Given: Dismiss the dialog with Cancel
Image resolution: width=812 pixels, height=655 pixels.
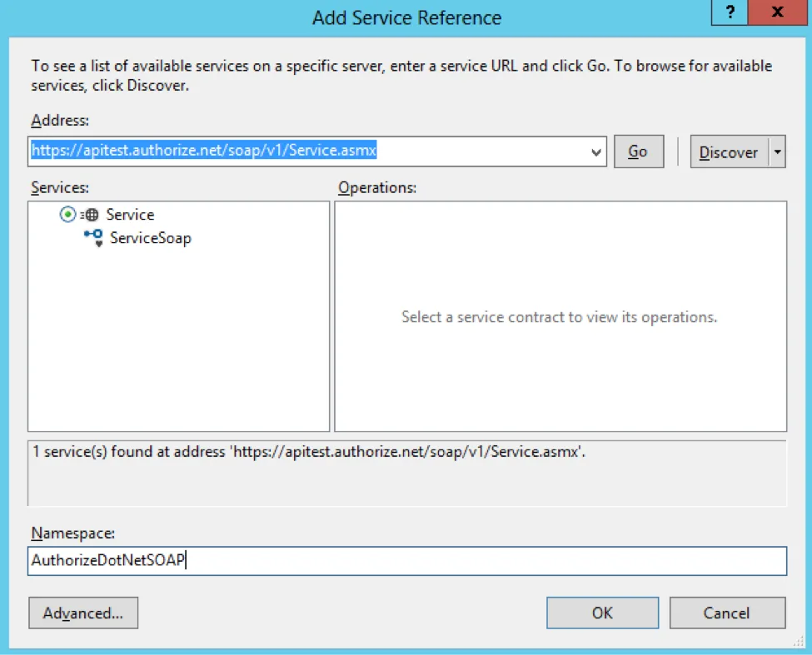Looking at the screenshot, I should click(727, 613).
